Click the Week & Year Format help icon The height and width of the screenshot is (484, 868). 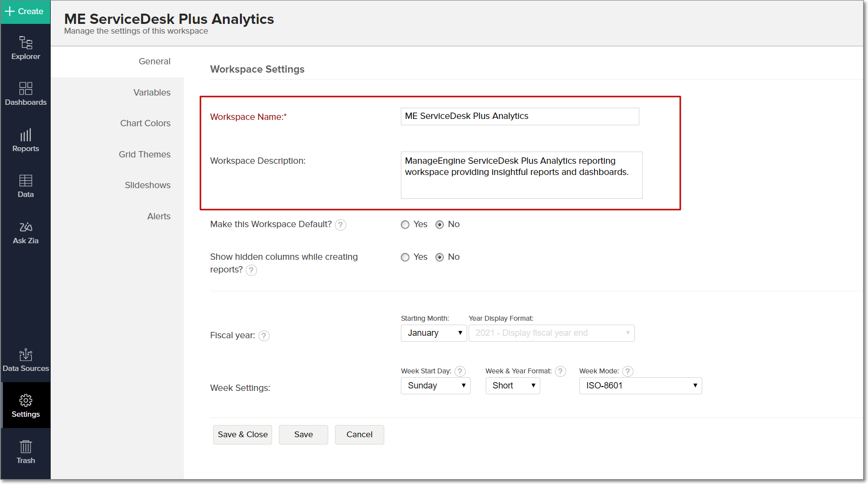point(560,371)
